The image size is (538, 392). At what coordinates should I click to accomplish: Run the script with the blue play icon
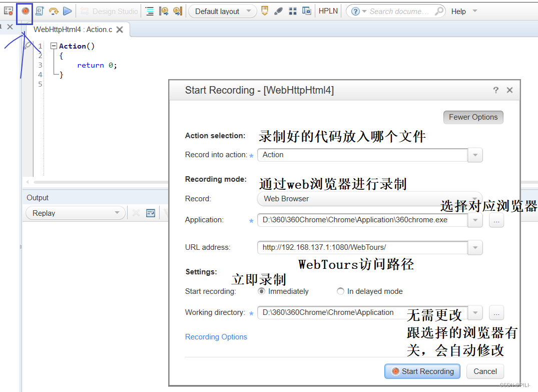[x=68, y=11]
